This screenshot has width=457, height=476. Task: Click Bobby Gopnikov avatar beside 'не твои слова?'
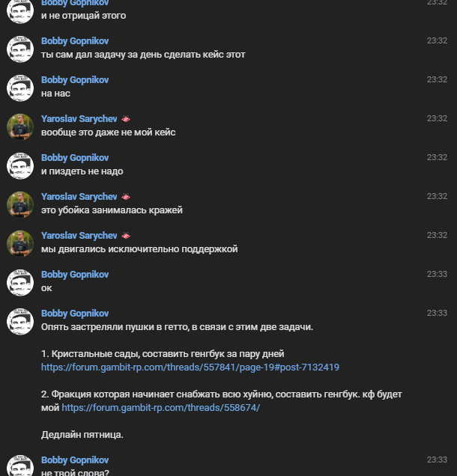coord(20,466)
